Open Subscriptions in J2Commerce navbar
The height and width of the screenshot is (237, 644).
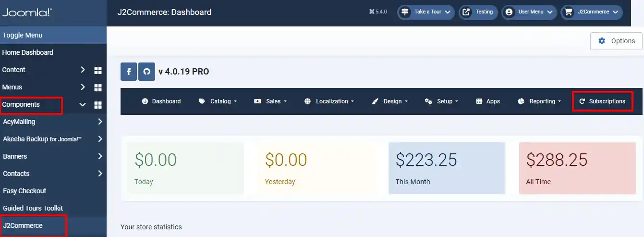(602, 101)
